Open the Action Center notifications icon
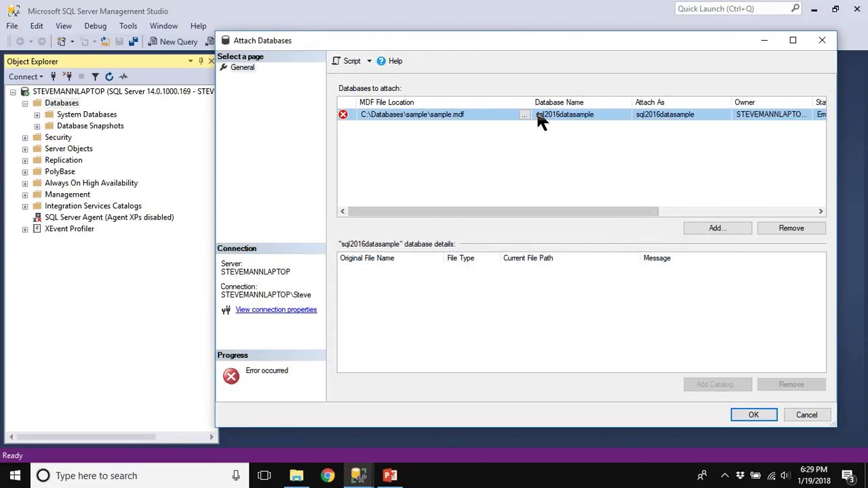Viewport: 868px width, 488px height. [848, 476]
